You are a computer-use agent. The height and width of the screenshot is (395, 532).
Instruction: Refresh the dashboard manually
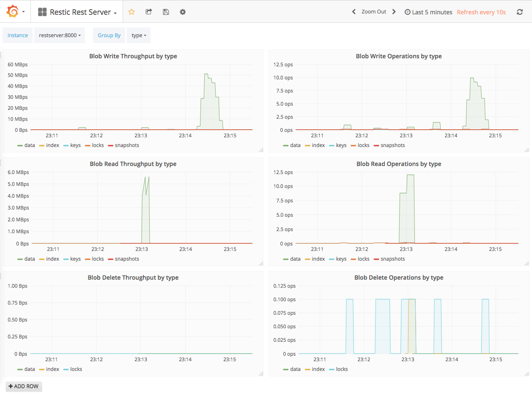point(520,11)
